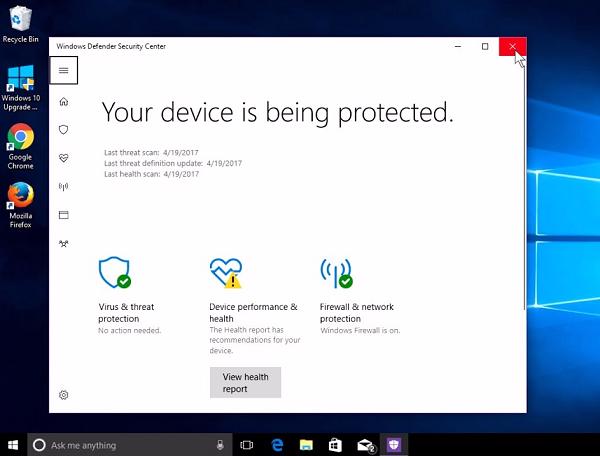Minimize the Windows Defender Security Center window
The image size is (600, 456).
458,46
